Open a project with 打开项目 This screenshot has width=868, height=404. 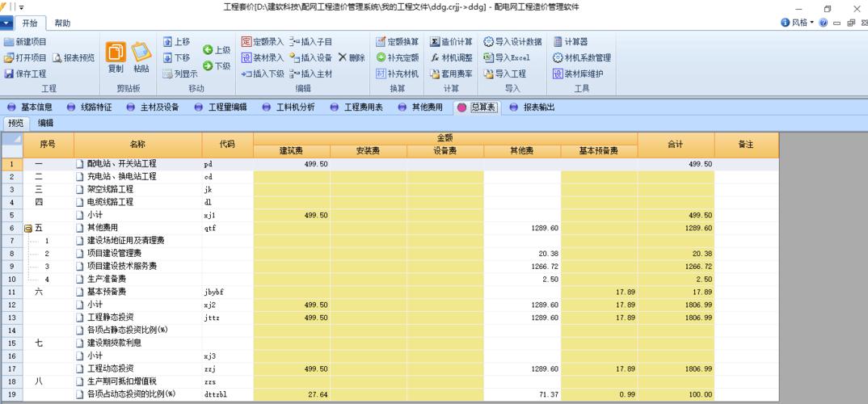pos(26,57)
